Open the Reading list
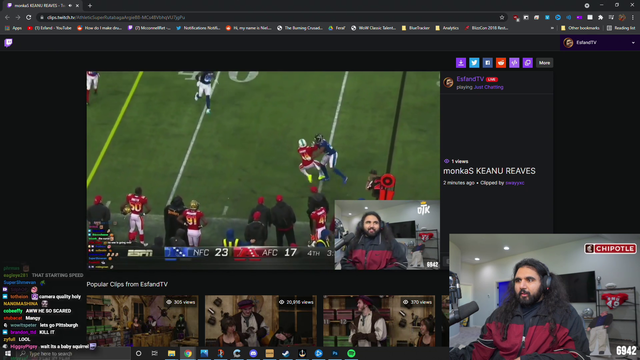Viewport: 640px width, 360px height. click(621, 28)
